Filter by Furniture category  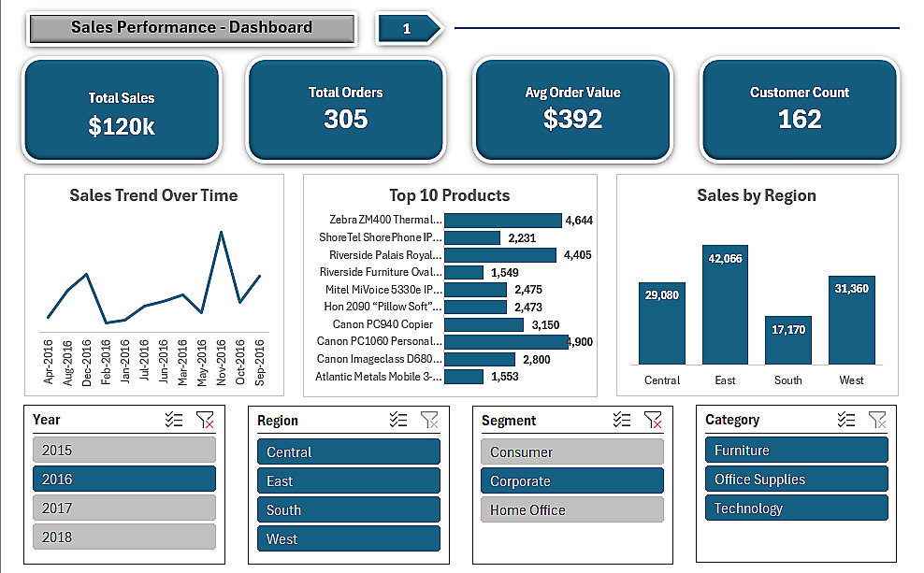[x=797, y=450]
